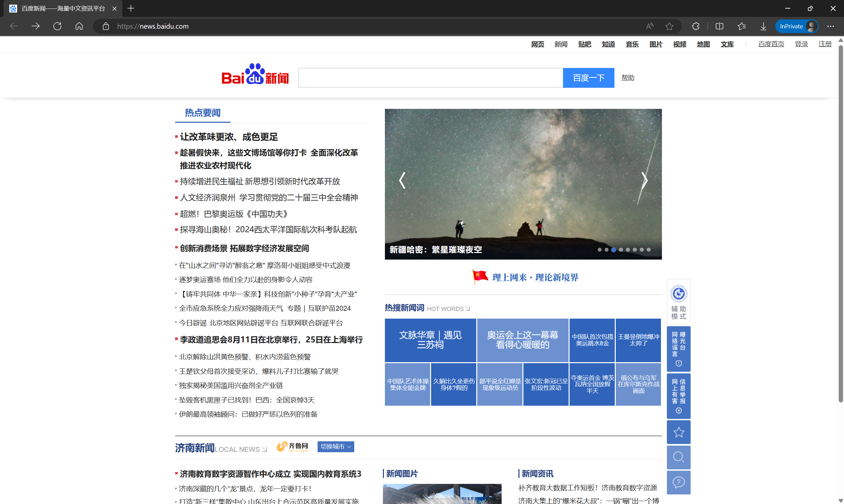The image size is (844, 504).
Task: Click the magnifier search sidebar icon
Action: pyautogui.click(x=679, y=457)
